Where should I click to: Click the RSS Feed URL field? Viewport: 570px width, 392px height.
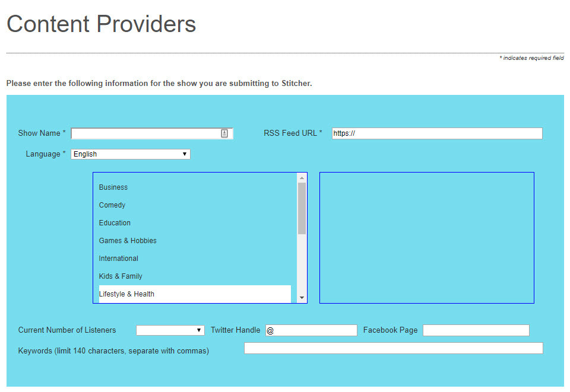(437, 133)
